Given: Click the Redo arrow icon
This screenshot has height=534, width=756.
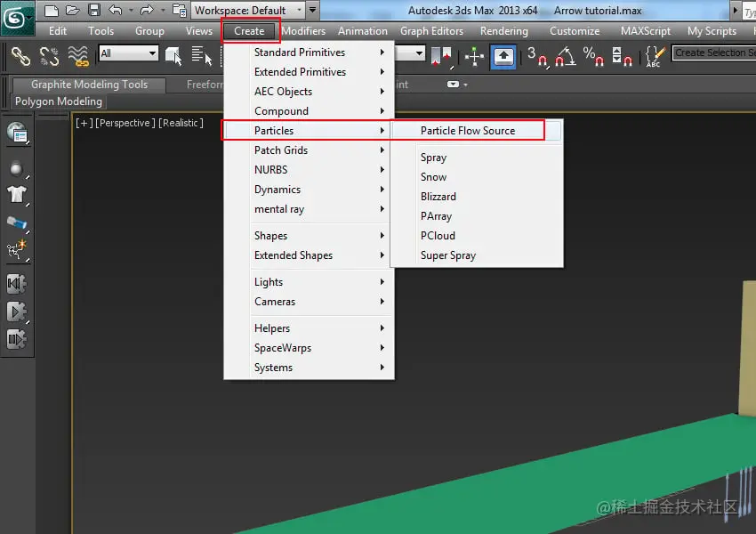Looking at the screenshot, I should 147,10.
